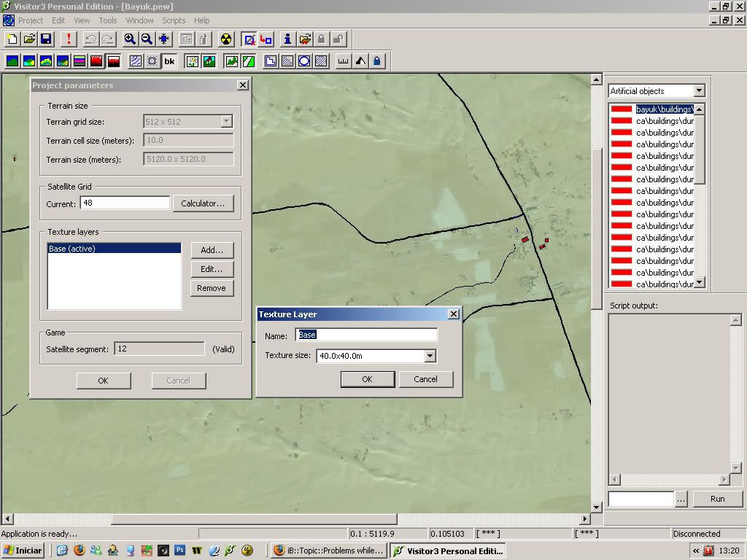This screenshot has height=560, width=747.
Task: Click the blue info 'i' toolbar icon
Action: coord(287,39)
